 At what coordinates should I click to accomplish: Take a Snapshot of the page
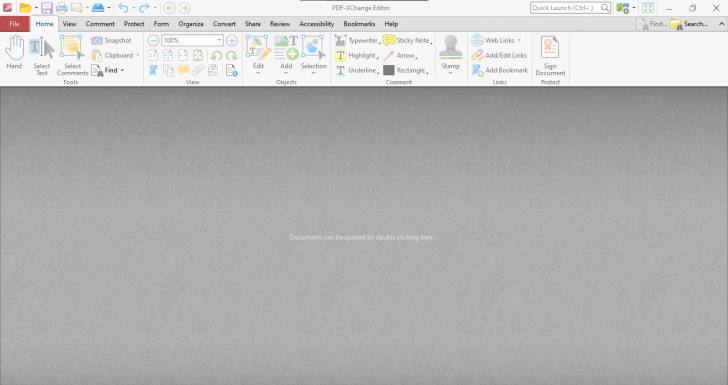tap(111, 40)
